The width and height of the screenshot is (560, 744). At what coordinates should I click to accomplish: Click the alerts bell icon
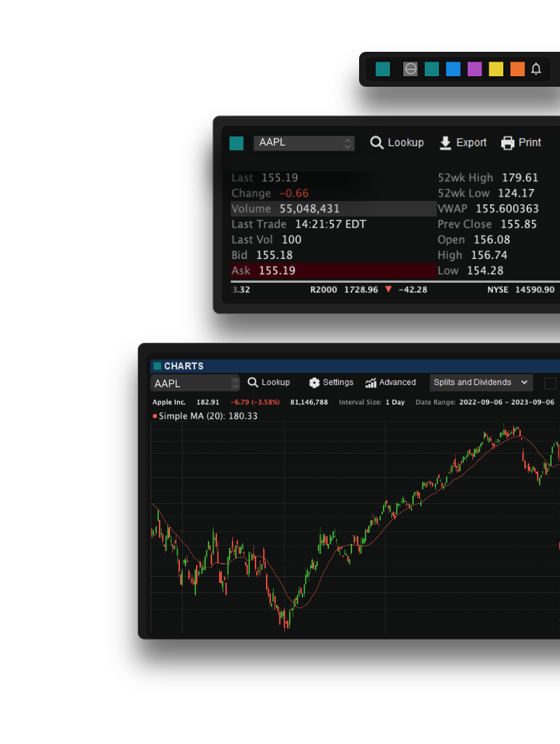(x=536, y=69)
